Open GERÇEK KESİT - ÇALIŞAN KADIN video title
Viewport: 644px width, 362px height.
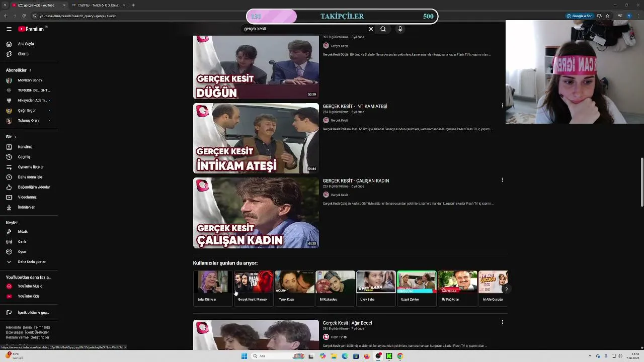(x=356, y=181)
